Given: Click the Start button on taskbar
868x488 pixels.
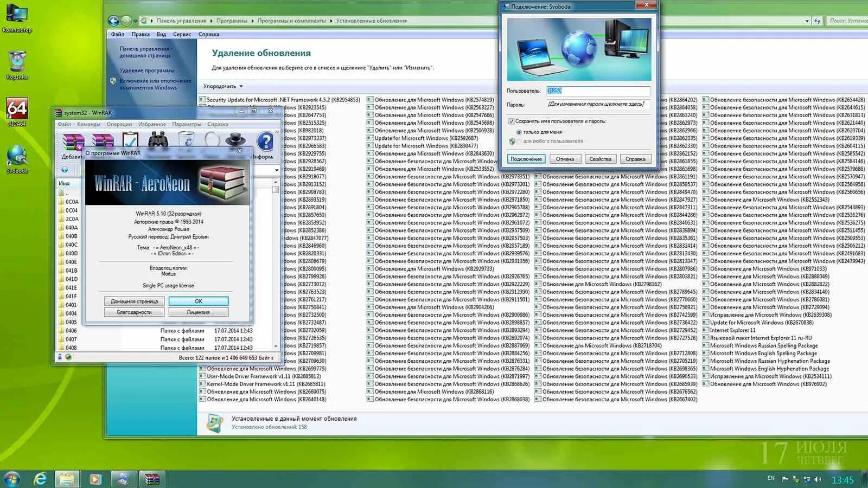Looking at the screenshot, I should (11, 479).
